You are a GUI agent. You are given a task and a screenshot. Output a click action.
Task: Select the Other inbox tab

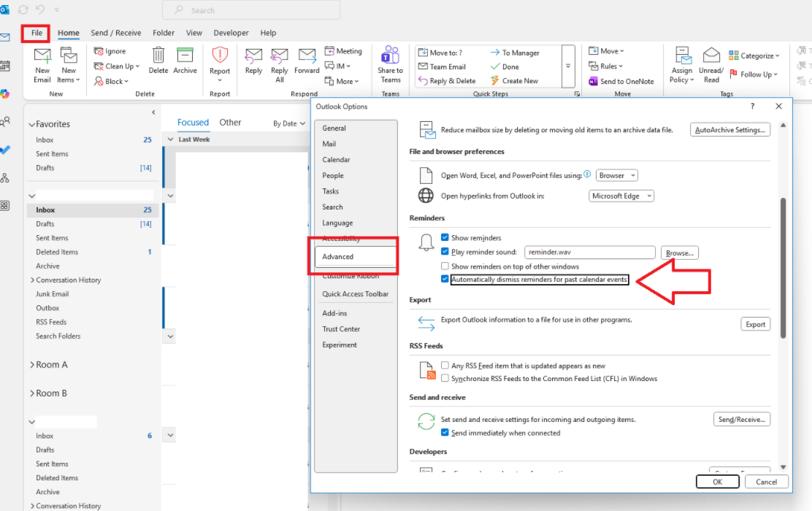pyautogui.click(x=230, y=122)
